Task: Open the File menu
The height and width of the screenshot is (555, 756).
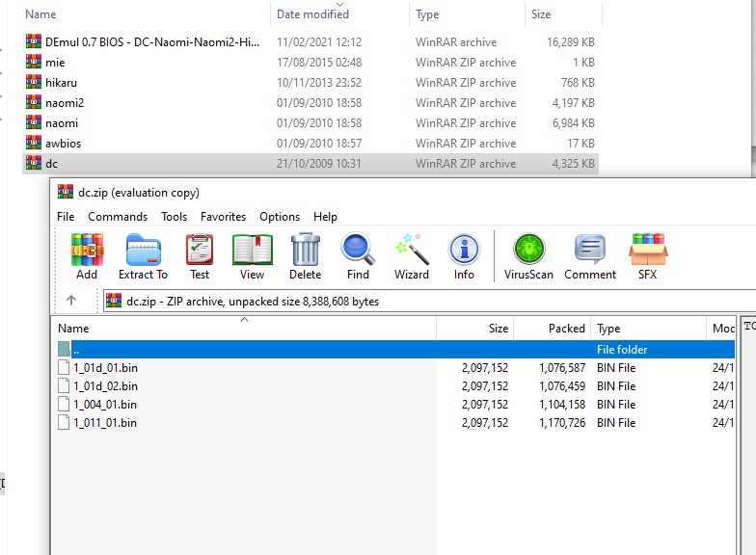Action: click(x=66, y=217)
